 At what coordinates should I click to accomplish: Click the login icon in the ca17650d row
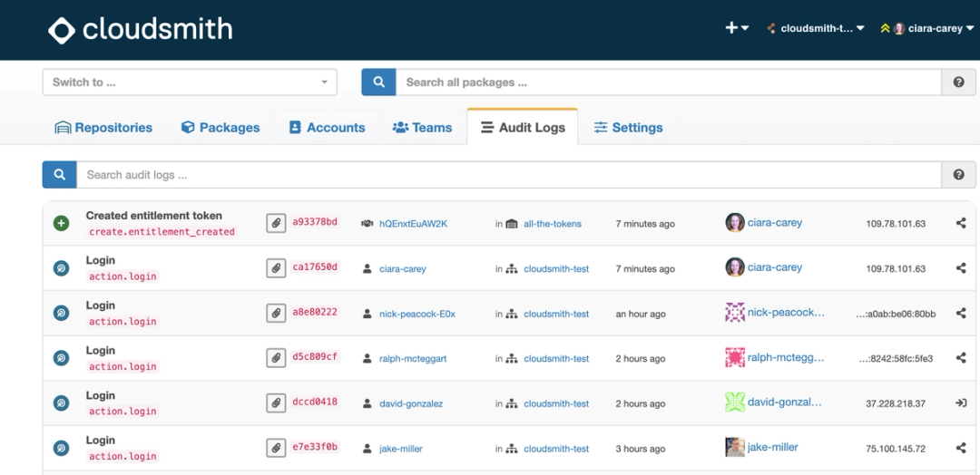62,268
